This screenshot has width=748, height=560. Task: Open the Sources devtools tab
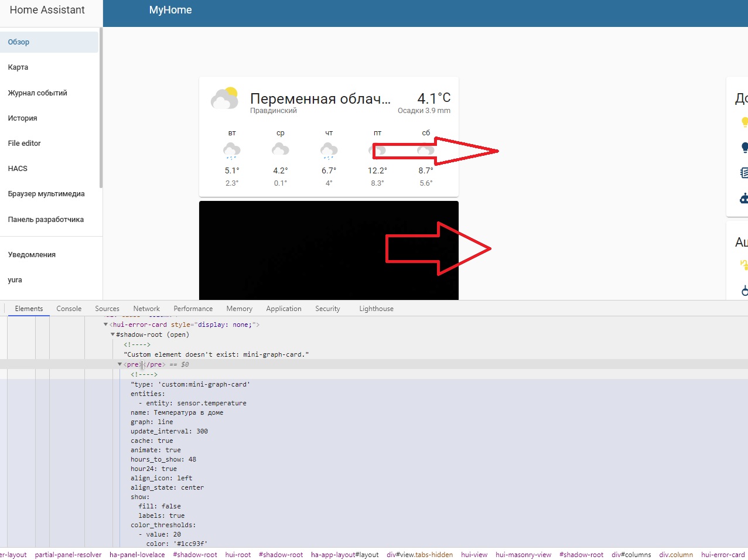(107, 309)
